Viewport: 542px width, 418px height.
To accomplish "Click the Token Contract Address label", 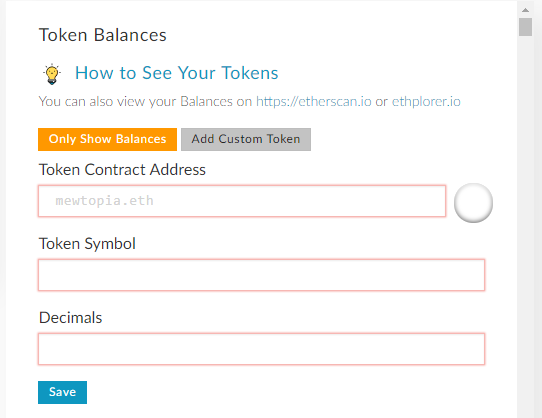I will [x=122, y=170].
